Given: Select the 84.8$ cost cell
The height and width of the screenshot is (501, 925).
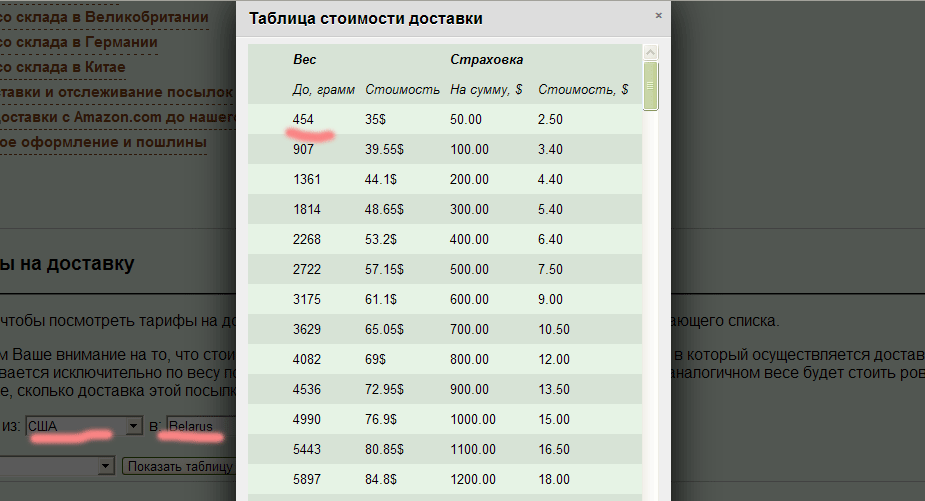Looking at the screenshot, I should [x=381, y=479].
